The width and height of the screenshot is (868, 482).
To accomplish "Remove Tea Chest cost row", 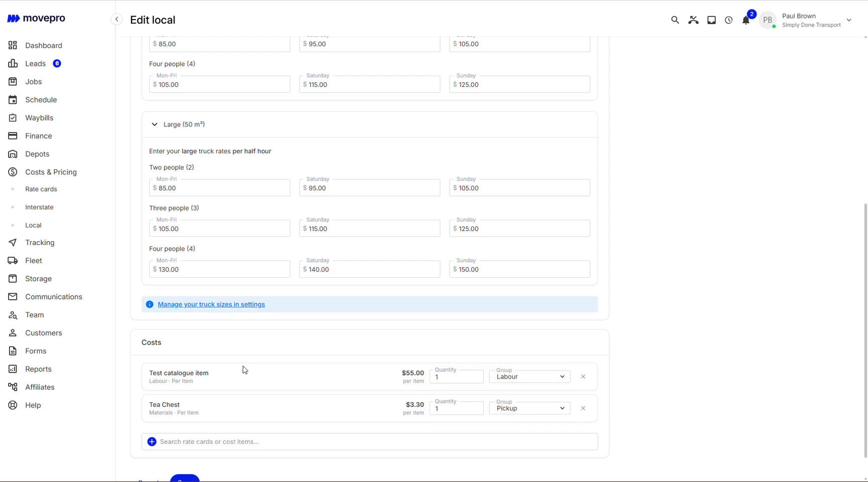I will pyautogui.click(x=583, y=408).
